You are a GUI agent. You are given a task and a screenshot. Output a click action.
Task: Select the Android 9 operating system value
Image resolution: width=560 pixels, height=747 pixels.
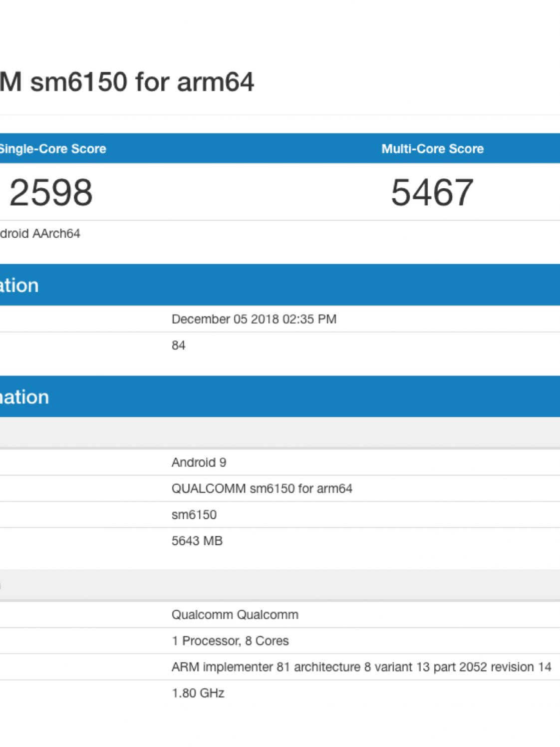click(199, 462)
